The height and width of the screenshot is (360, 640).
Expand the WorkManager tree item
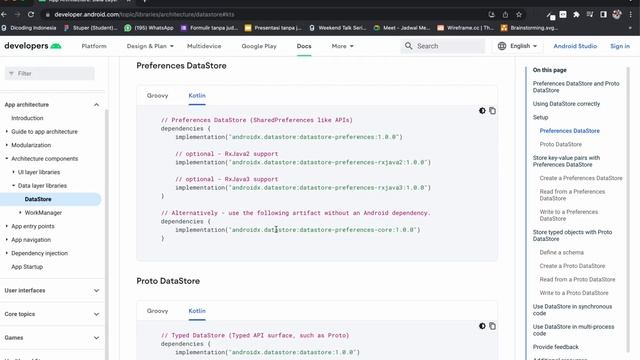coord(20,212)
